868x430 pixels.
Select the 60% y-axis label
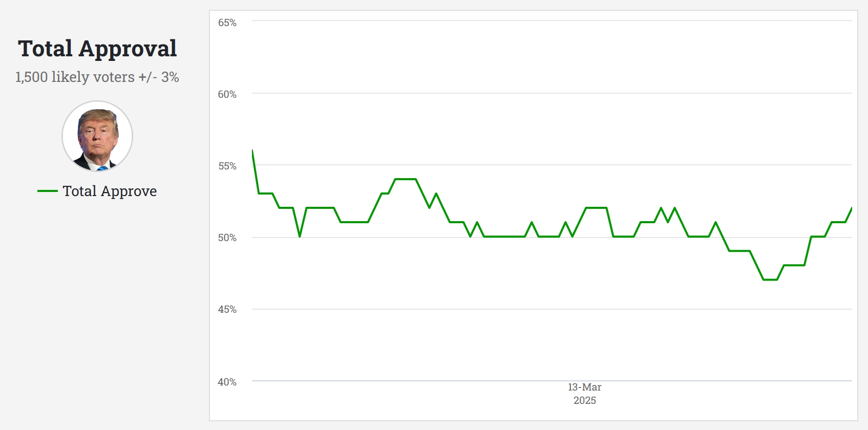[x=227, y=95]
